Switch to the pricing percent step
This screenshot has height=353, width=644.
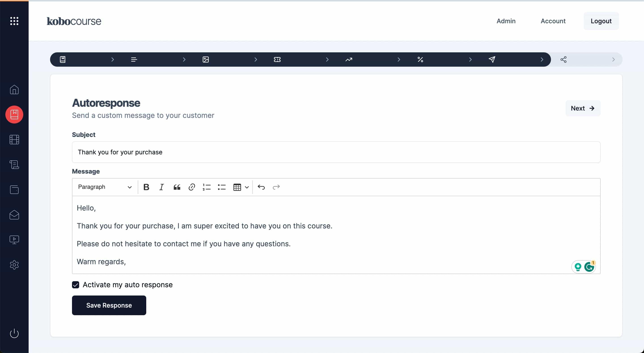[420, 60]
